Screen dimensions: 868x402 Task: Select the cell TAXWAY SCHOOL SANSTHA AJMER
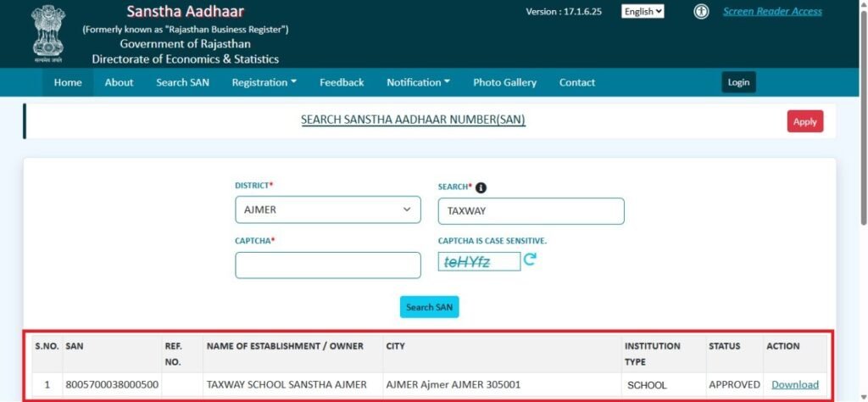(287, 385)
